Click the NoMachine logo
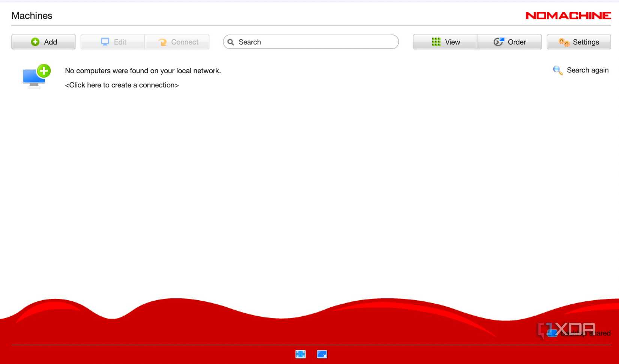This screenshot has height=364, width=619. point(568,15)
